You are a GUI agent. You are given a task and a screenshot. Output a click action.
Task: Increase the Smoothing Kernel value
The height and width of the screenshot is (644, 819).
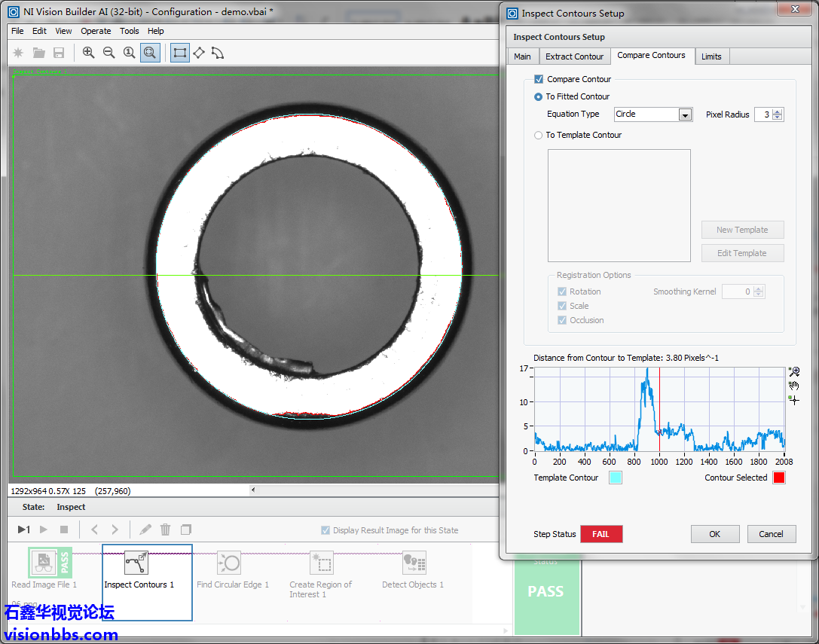[x=759, y=288]
